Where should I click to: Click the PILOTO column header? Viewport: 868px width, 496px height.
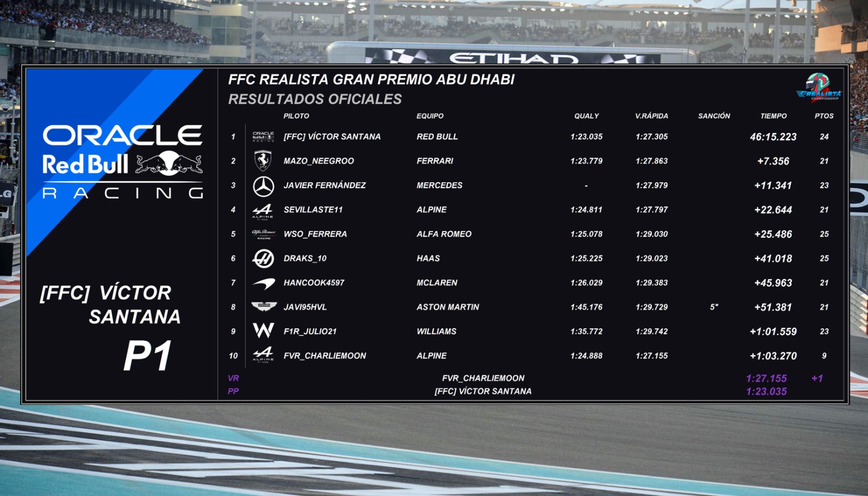[296, 116]
